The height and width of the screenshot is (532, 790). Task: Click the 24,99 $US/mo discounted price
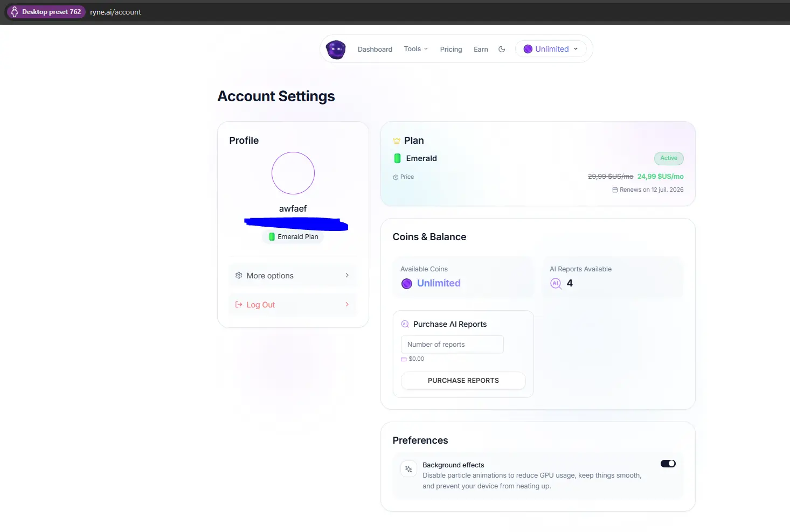pos(661,177)
